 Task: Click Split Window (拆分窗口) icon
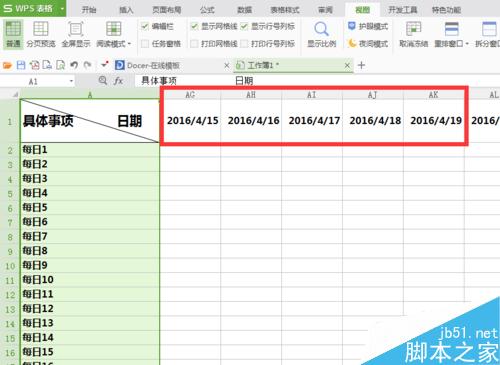pos(489,29)
